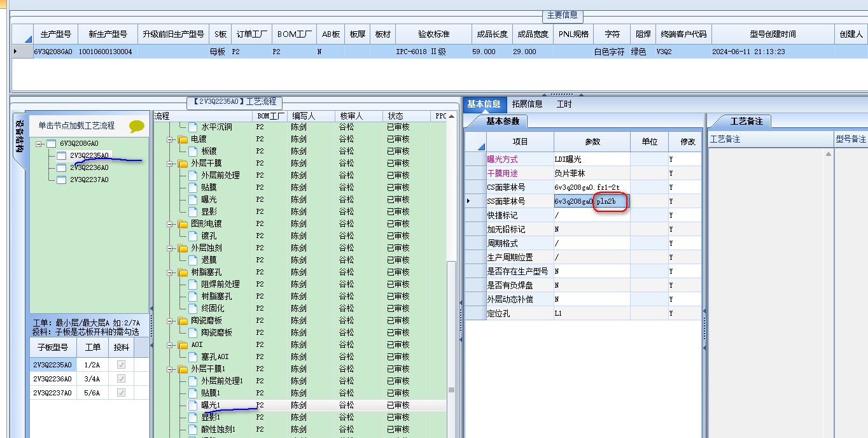The height and width of the screenshot is (438, 868).
Task: Select main row 6V3Q208GA0 in top grid
Action: point(439,52)
